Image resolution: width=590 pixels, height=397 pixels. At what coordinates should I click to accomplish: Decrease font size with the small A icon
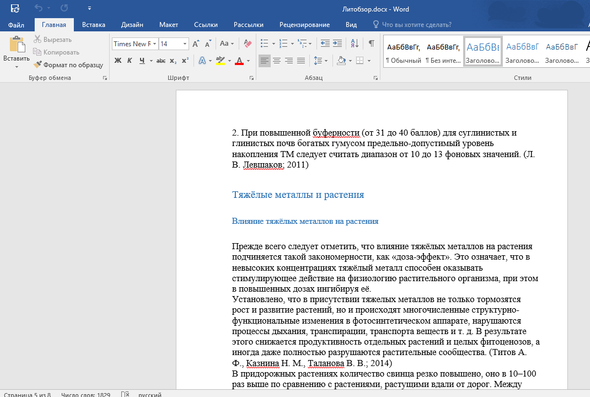point(208,44)
